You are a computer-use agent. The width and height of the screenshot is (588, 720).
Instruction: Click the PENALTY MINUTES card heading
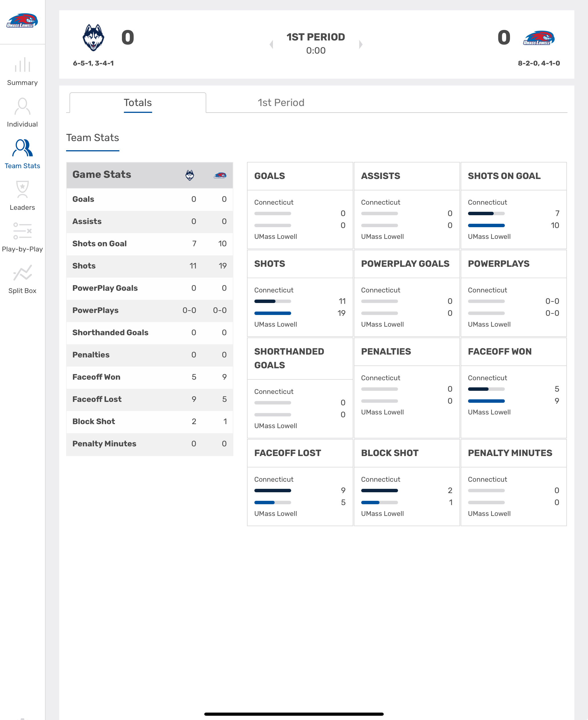coord(510,453)
